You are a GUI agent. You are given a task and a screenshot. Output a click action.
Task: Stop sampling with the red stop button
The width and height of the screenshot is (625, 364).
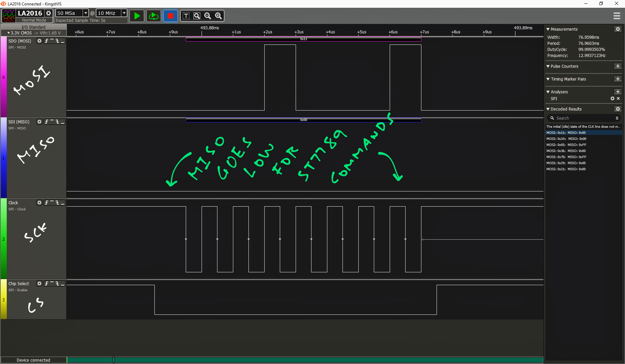click(x=171, y=16)
